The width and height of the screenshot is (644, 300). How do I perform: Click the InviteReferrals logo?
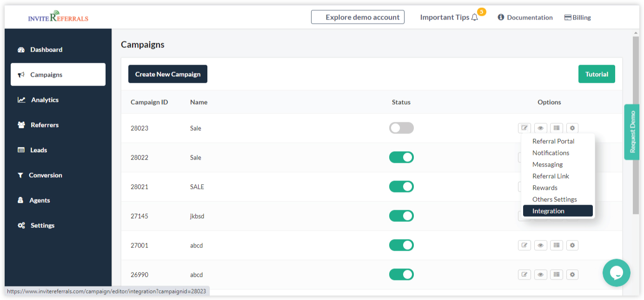pos(58,18)
